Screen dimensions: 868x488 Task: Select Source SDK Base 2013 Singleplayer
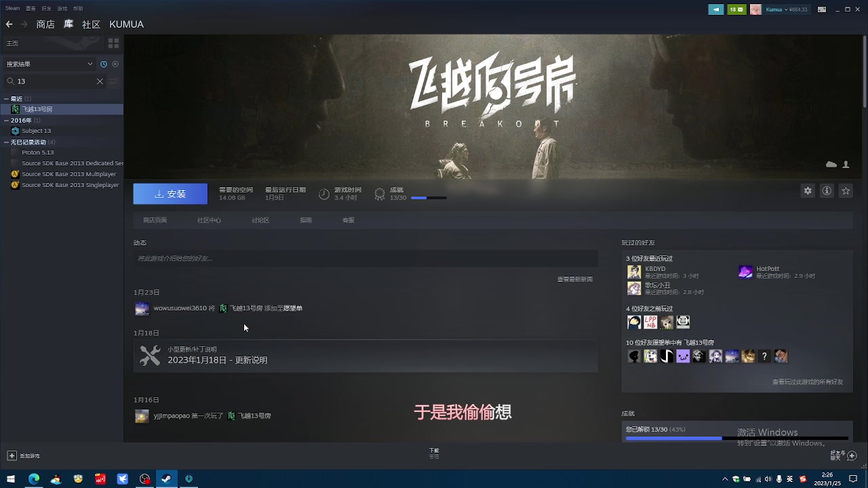click(x=62, y=185)
